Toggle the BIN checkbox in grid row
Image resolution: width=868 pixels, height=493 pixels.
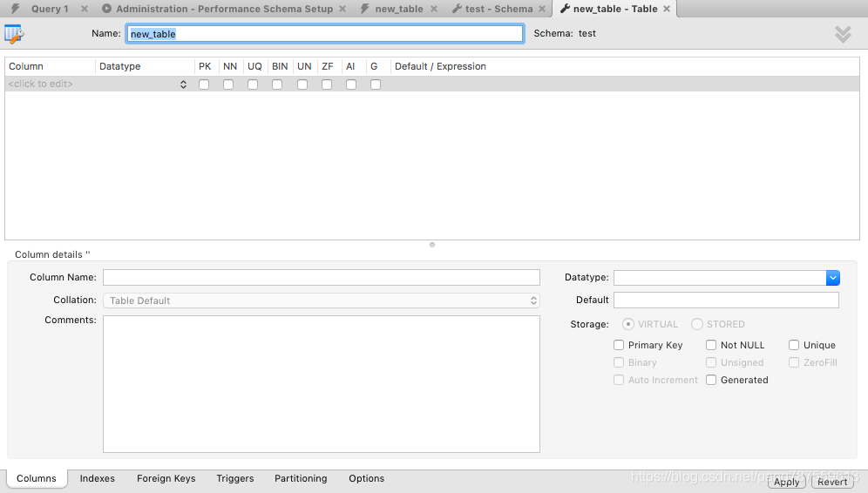pos(277,84)
